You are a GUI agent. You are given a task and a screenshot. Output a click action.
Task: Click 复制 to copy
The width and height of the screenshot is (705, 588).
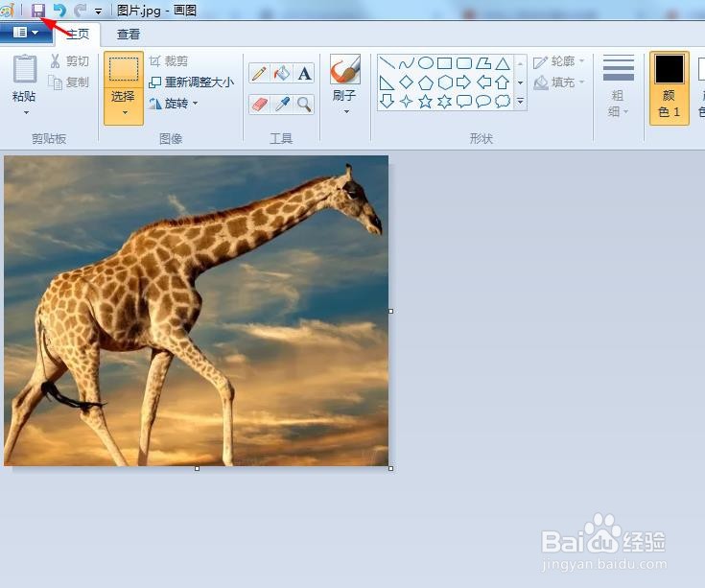click(x=69, y=82)
